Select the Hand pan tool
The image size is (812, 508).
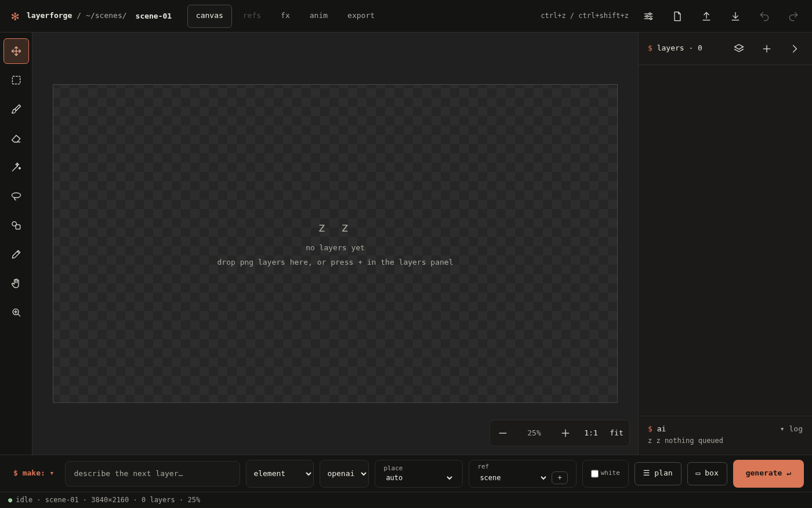click(x=16, y=283)
